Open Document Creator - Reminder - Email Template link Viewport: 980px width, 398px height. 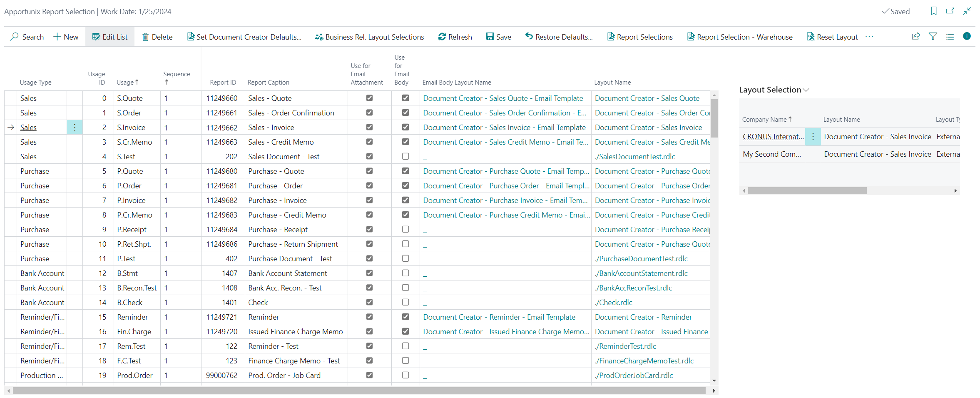499,317
